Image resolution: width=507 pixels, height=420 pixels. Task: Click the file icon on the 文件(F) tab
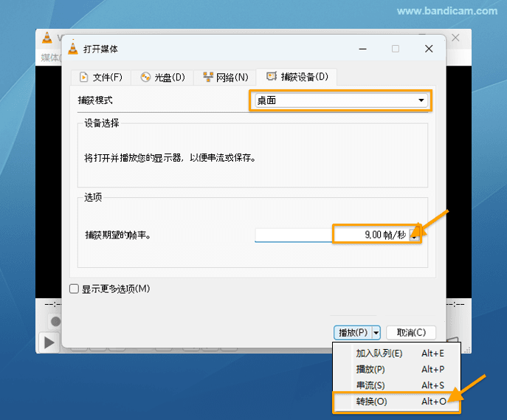point(83,77)
